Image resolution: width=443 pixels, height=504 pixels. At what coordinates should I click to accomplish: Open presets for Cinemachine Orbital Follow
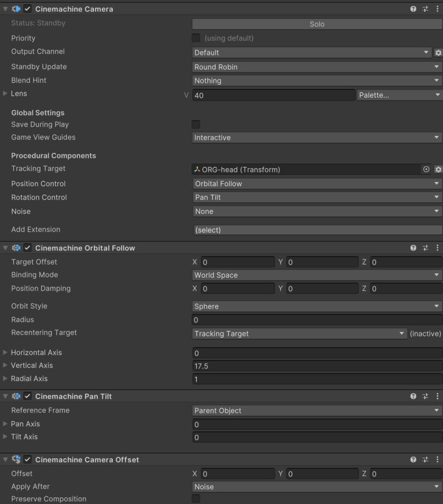coord(425,248)
